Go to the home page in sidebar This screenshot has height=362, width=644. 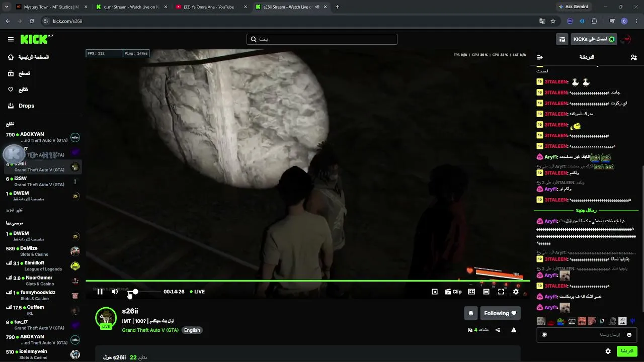28,57
